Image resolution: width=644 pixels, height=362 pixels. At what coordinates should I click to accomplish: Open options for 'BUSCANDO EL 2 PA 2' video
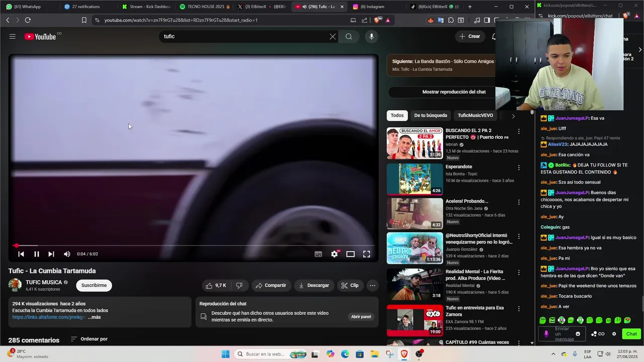point(519,131)
